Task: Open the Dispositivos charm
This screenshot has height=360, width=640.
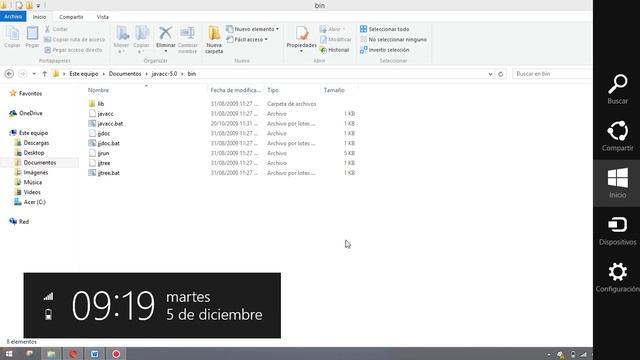Action: pyautogui.click(x=617, y=231)
